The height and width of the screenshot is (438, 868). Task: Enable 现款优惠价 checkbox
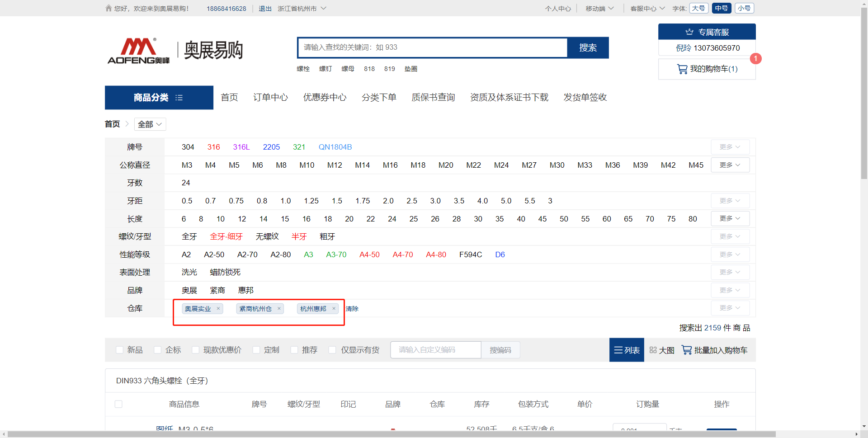pos(195,350)
